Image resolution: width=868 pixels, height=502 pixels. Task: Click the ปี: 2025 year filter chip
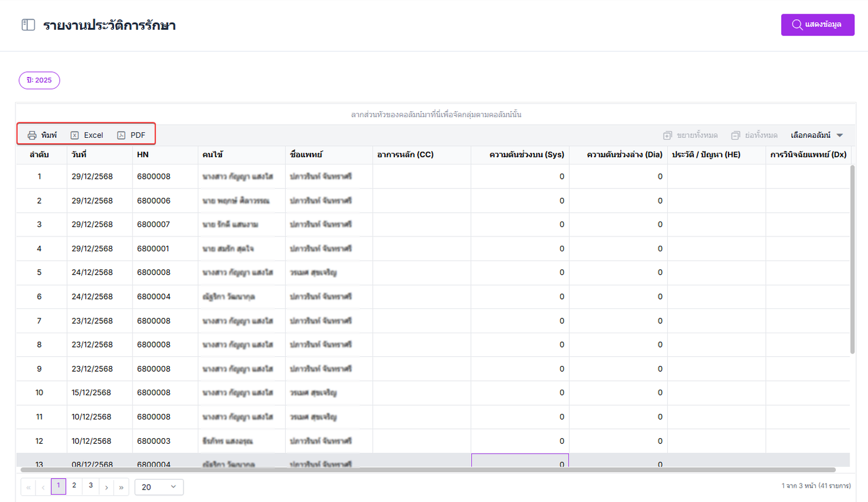[39, 81]
